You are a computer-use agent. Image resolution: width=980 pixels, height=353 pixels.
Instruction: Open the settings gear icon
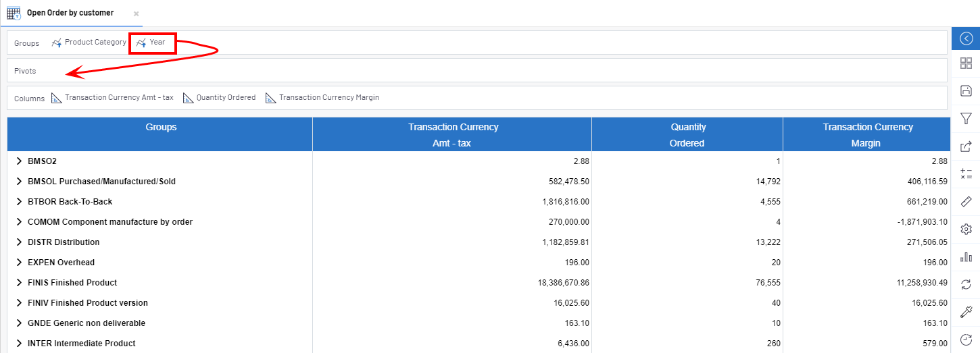966,229
